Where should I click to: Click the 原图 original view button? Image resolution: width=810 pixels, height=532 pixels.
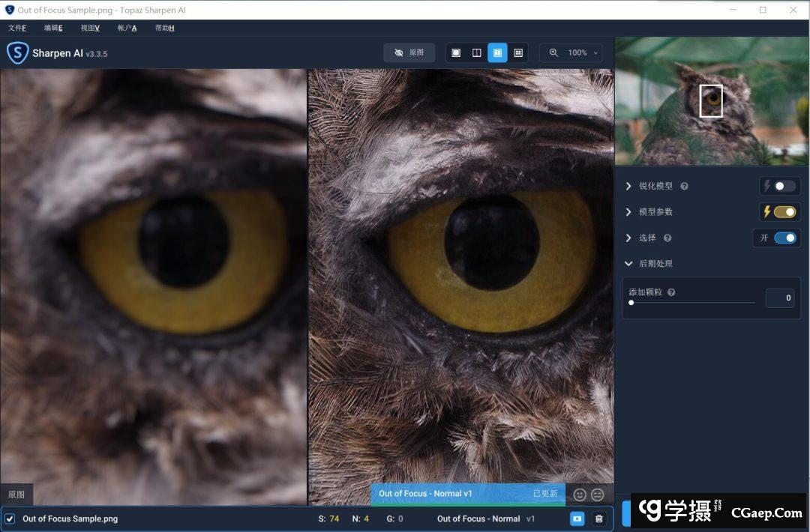tap(409, 53)
